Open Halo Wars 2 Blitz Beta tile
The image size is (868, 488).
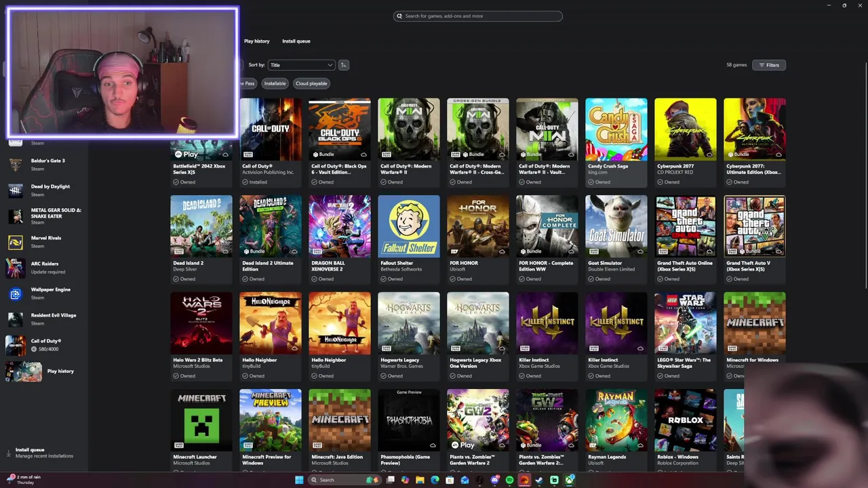pos(201,335)
